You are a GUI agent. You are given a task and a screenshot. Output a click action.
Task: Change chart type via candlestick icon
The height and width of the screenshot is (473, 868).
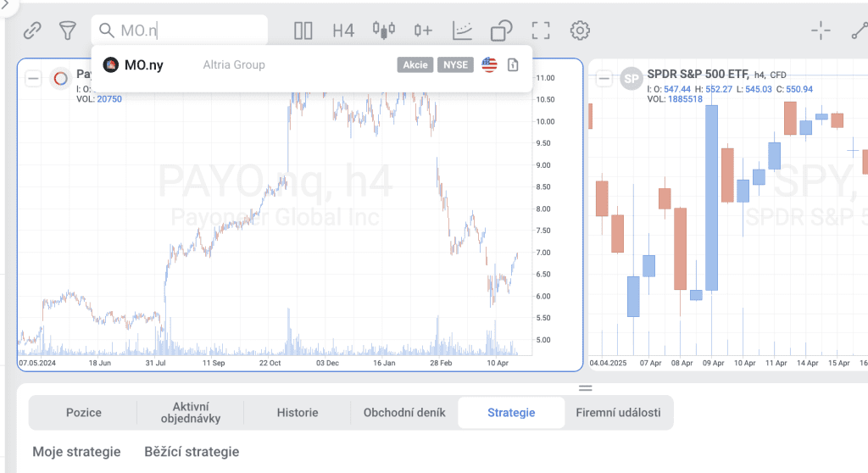(384, 30)
